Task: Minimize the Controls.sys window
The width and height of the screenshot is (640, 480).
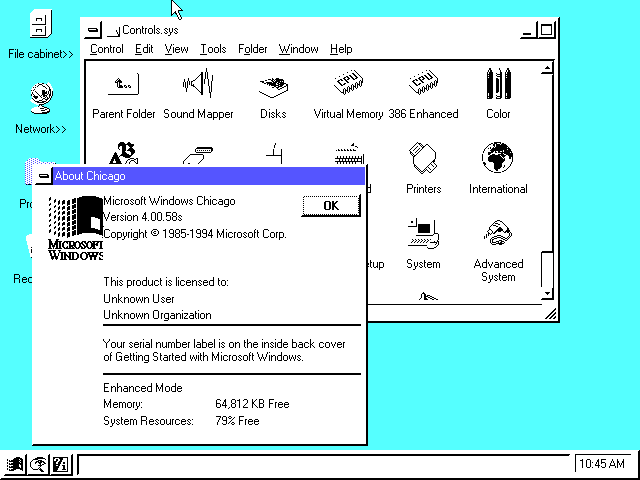Action: tap(529, 31)
